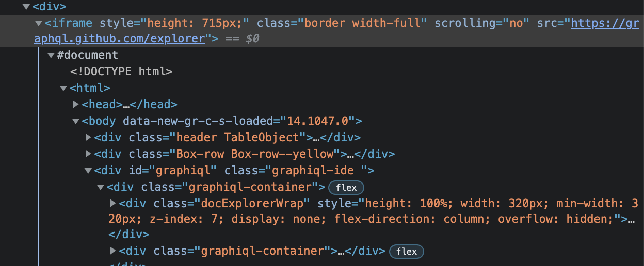The image size is (644, 266).
Task: Expand the Box-row--yellow div
Action: tap(88, 154)
